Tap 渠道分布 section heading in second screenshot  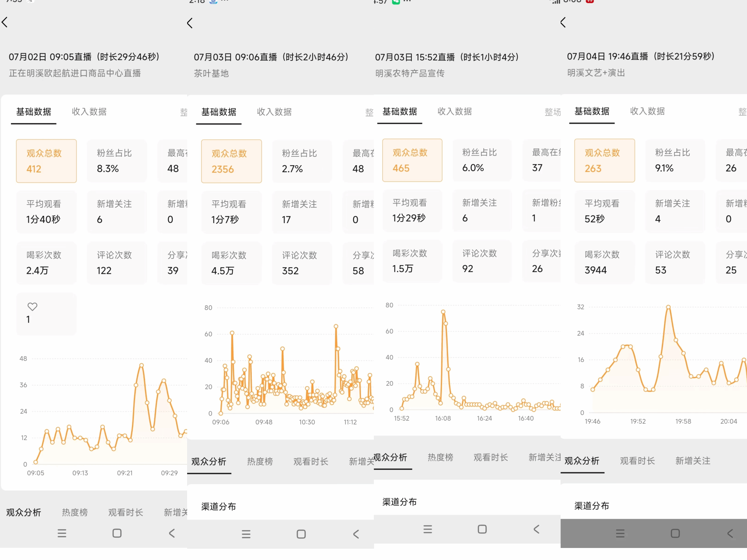[x=218, y=506]
